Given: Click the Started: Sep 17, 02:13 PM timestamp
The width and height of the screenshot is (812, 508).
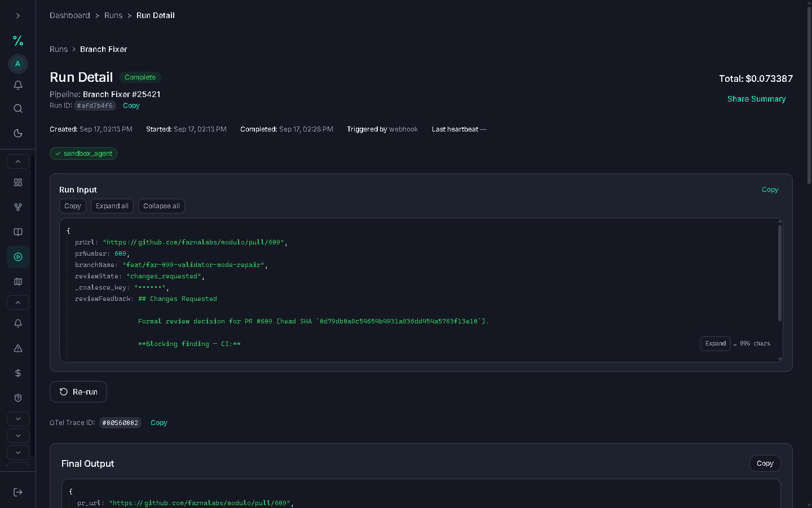Looking at the screenshot, I should point(186,129).
